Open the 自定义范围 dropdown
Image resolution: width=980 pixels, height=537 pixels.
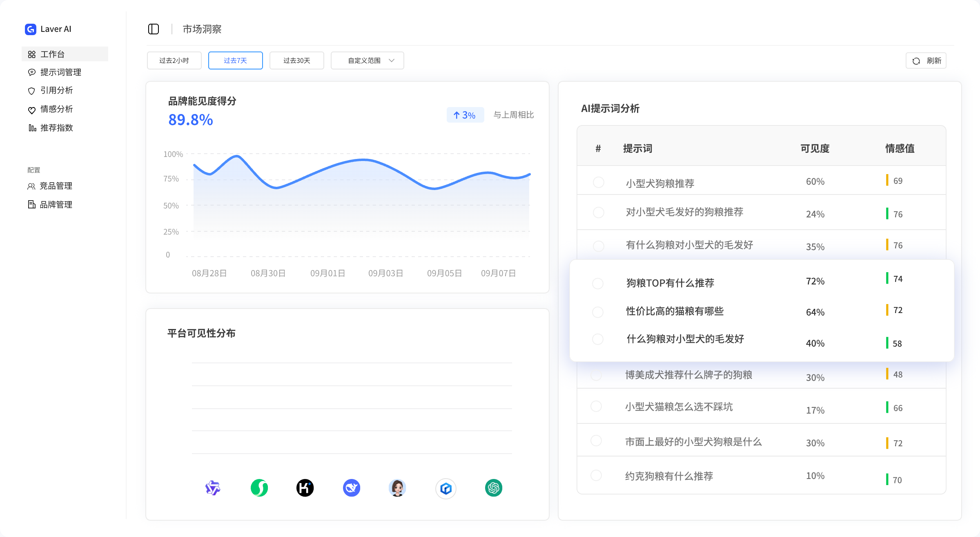click(367, 60)
